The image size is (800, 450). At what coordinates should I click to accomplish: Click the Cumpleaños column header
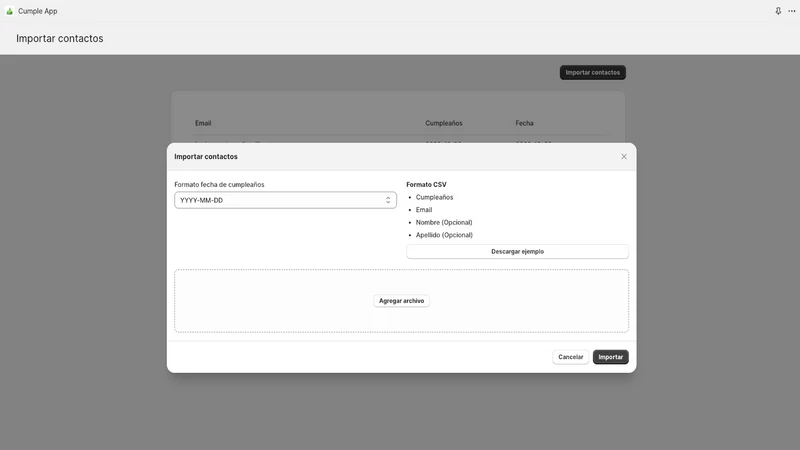(x=444, y=123)
